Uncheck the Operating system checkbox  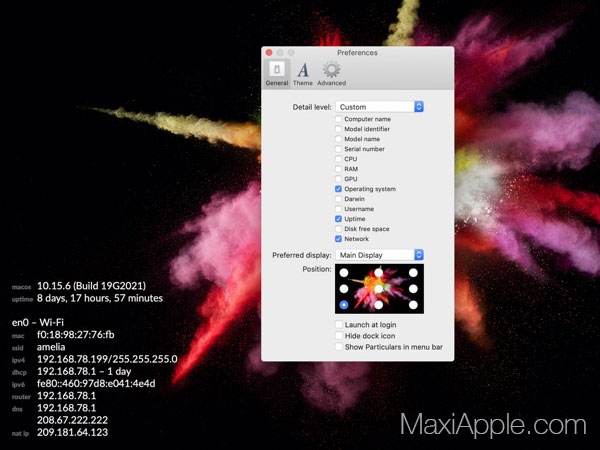[x=338, y=189]
